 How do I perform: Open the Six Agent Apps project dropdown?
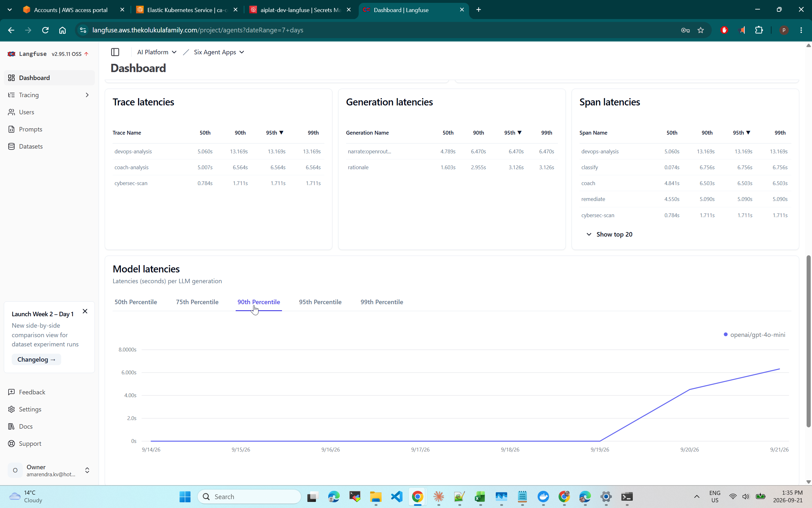[219, 52]
